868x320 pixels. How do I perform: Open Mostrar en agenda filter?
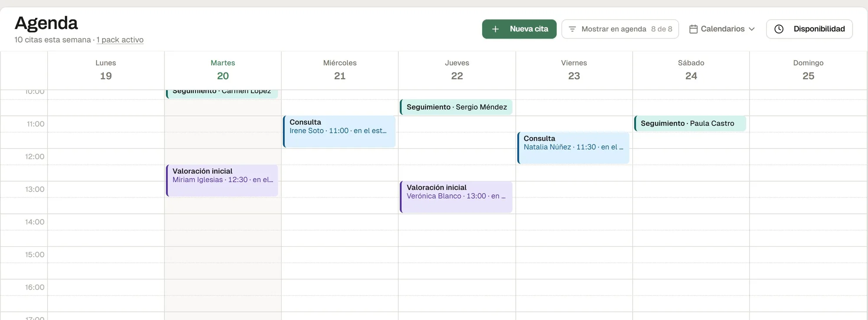pyautogui.click(x=620, y=29)
